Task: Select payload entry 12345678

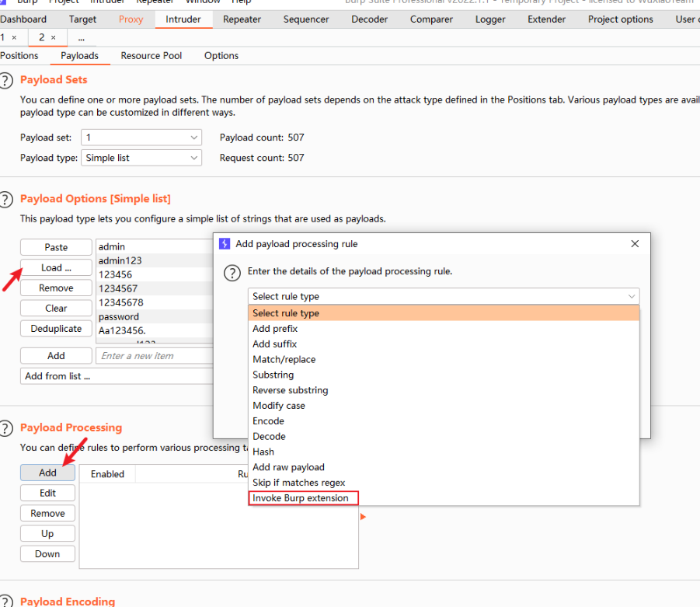Action: tap(155, 302)
